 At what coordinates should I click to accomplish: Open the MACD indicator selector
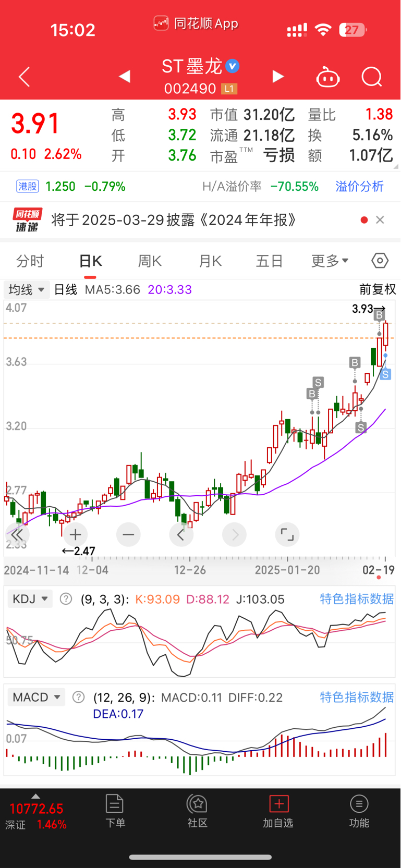pyautogui.click(x=36, y=697)
